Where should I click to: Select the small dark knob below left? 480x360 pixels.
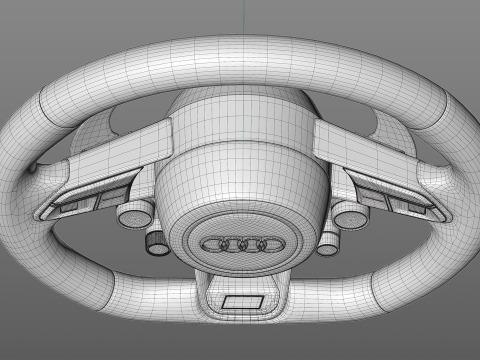tap(157, 244)
